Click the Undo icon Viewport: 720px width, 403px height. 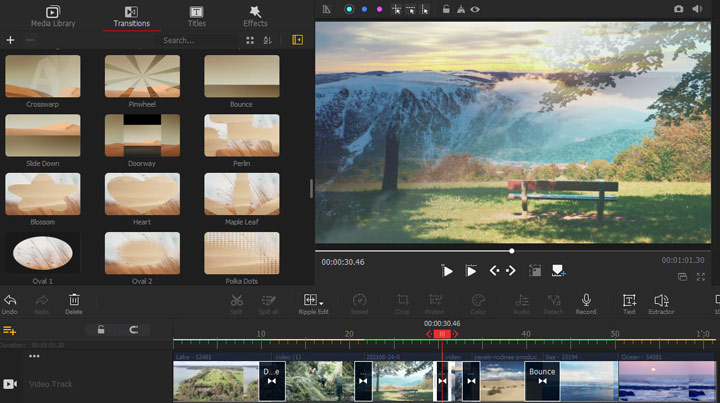coord(10,300)
